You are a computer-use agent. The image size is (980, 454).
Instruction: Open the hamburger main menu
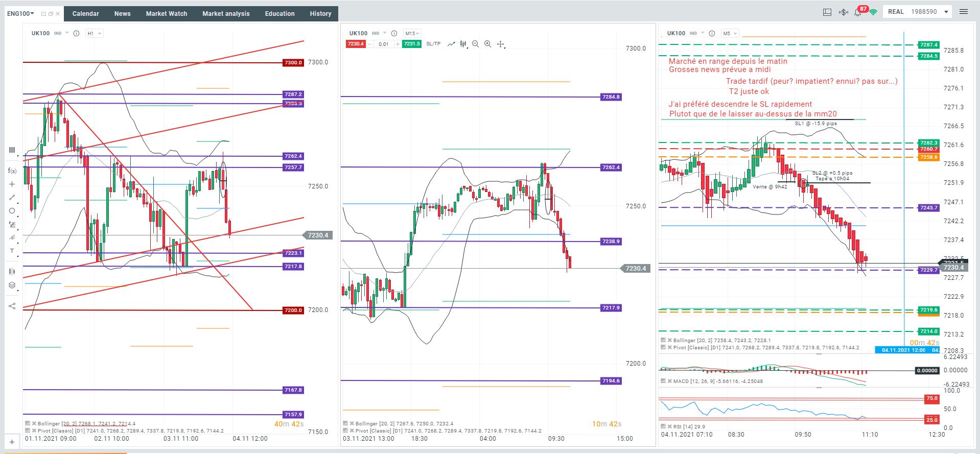(964, 12)
